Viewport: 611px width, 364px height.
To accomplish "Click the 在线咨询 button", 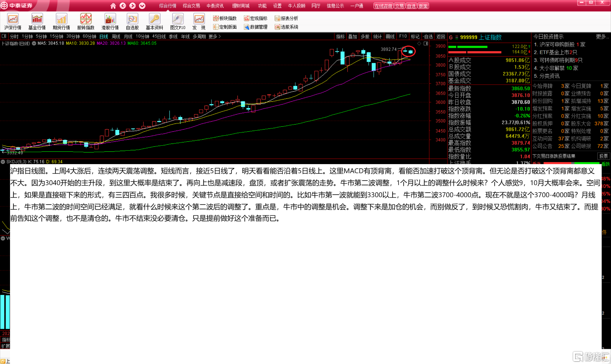I will [383, 6].
